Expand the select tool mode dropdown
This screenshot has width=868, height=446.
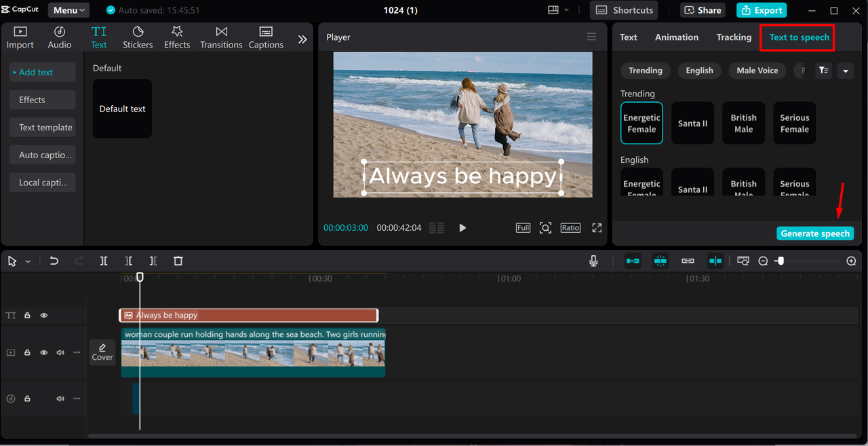point(28,261)
